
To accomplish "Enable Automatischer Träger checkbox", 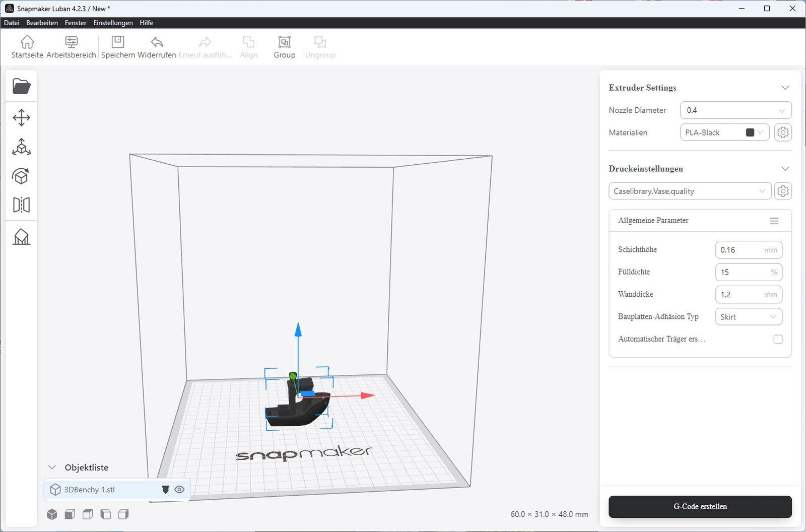I will 778,339.
